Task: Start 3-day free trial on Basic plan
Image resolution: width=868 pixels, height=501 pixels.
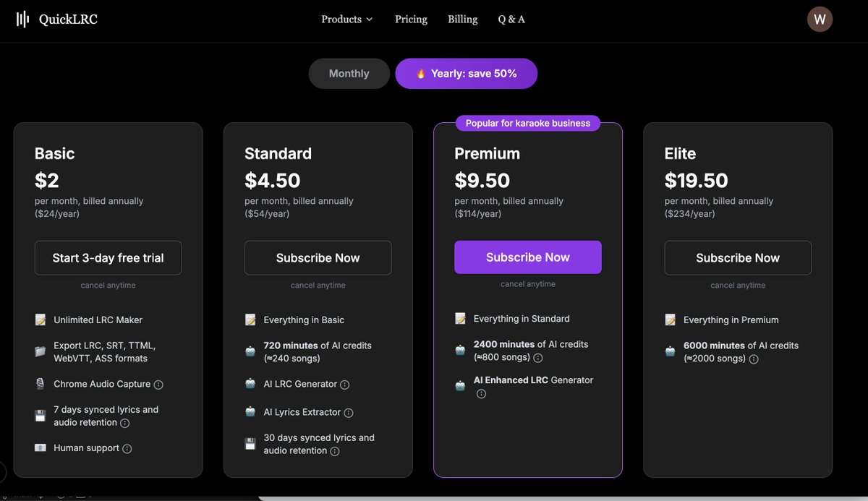Action: [108, 258]
